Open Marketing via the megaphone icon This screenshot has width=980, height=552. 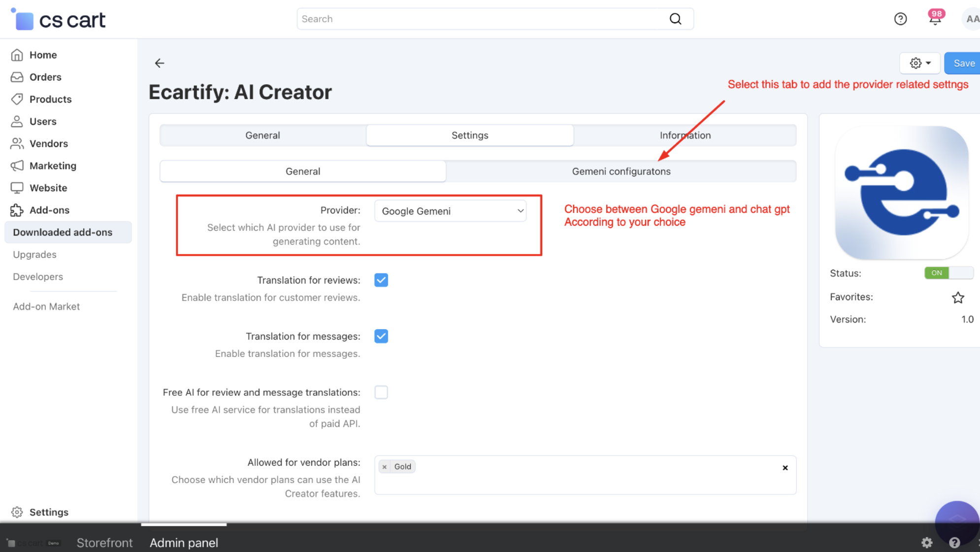pyautogui.click(x=17, y=166)
